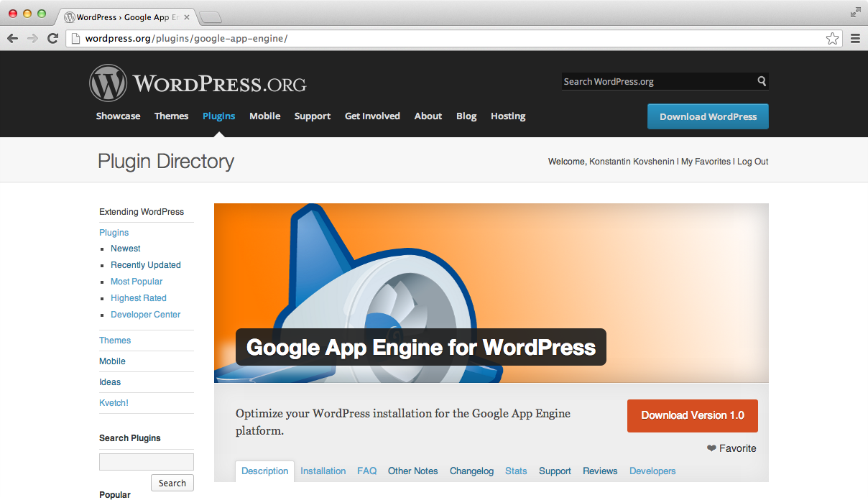This screenshot has width=868, height=500.
Task: Click the Log Out link
Action: click(x=752, y=162)
